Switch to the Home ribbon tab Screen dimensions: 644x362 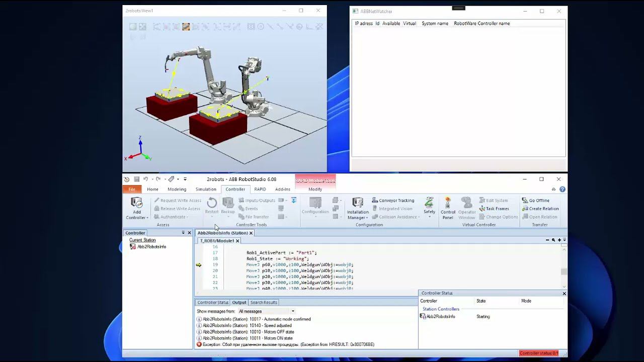[152, 189]
